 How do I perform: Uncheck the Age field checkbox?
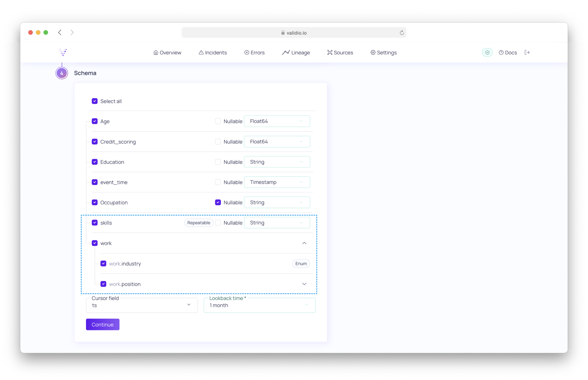click(x=95, y=121)
